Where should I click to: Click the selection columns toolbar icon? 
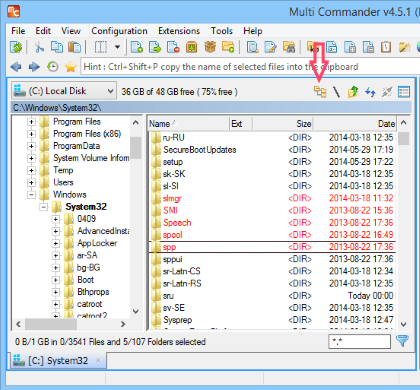pyautogui.click(x=101, y=47)
